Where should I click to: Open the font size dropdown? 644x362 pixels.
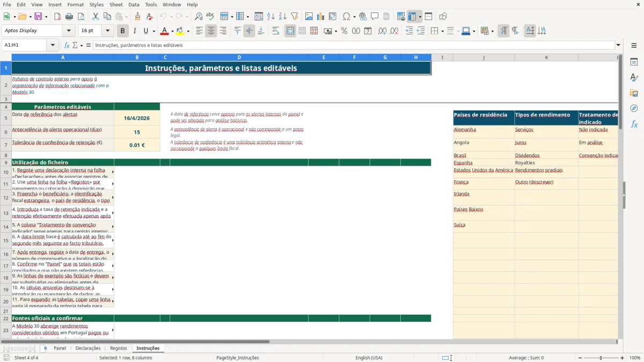[108, 31]
